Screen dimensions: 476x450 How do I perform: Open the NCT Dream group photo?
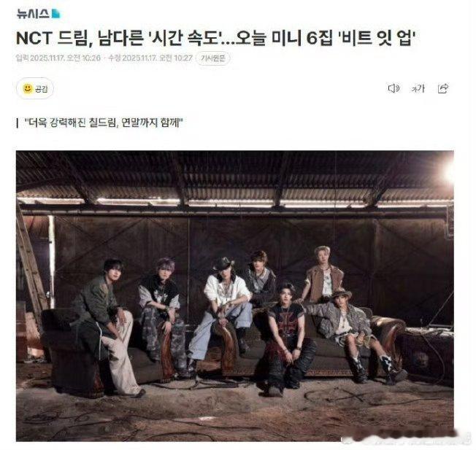pos(235,296)
